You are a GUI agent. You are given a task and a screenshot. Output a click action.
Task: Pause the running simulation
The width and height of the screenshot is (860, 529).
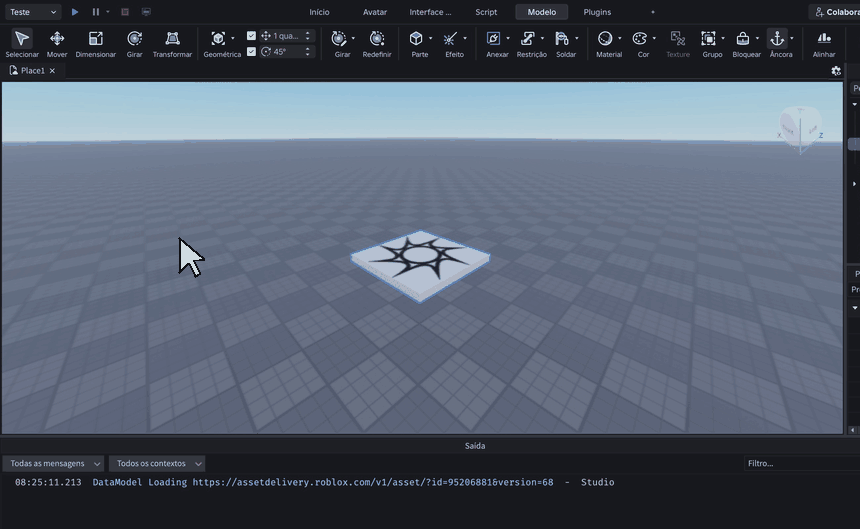[95, 12]
